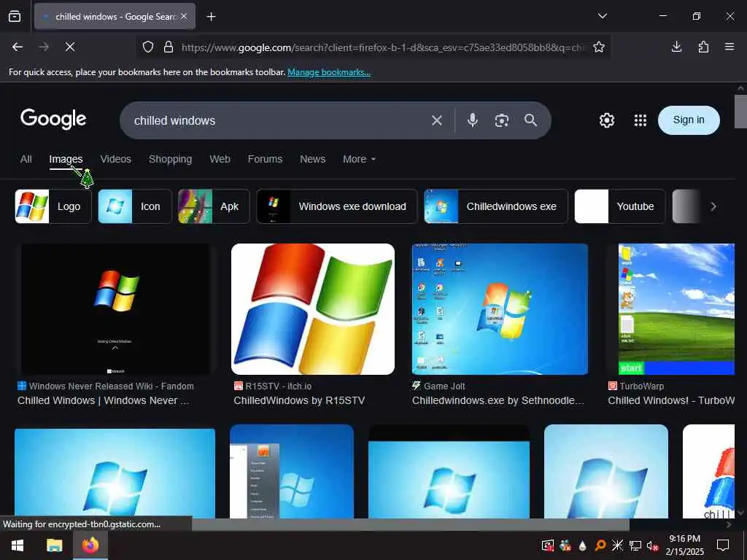This screenshot has width=747, height=560.
Task: Stop loading the page
Action: click(70, 47)
